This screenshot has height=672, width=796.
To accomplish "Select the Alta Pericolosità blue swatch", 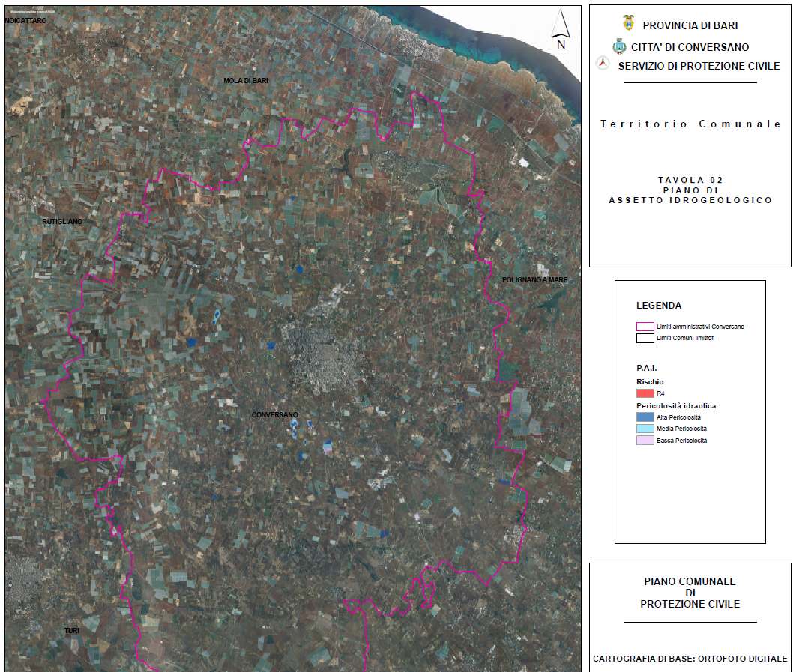I will [x=645, y=417].
